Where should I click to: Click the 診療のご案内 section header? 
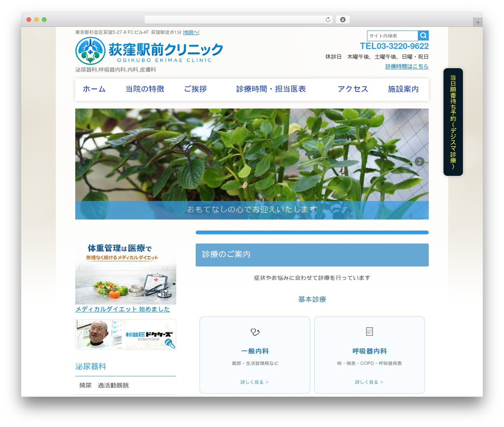click(x=312, y=255)
